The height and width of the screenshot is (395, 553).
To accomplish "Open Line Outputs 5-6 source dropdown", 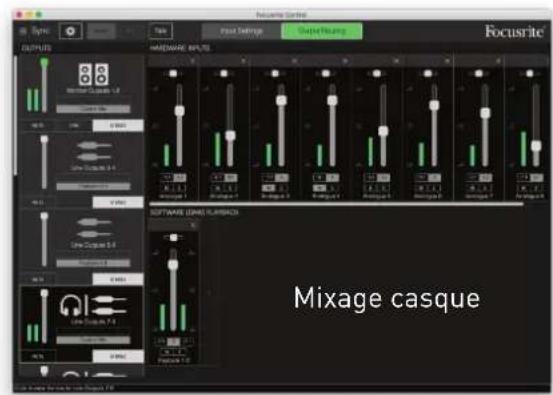I will (x=93, y=263).
